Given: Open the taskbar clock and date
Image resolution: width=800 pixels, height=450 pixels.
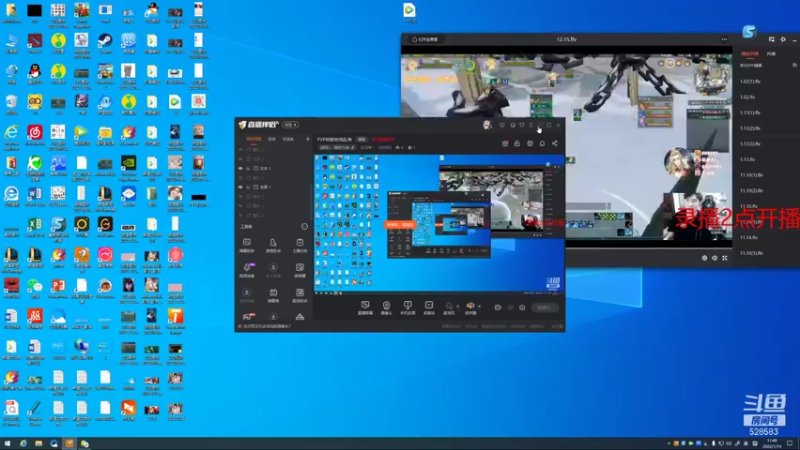Looking at the screenshot, I should [772, 443].
